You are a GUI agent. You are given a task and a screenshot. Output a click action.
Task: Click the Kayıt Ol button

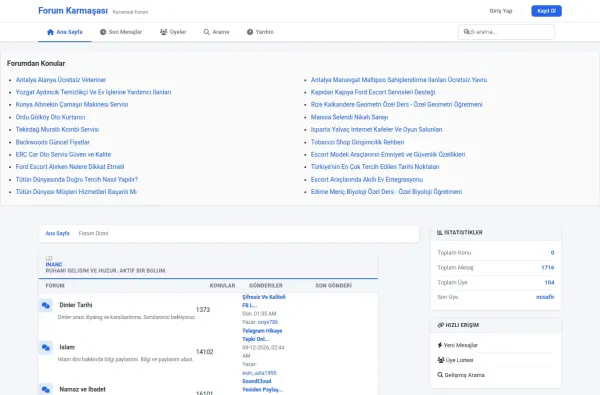(546, 11)
